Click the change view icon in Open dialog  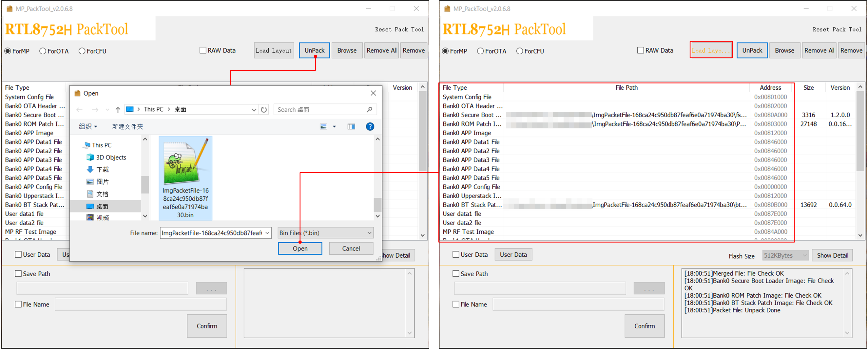[323, 127]
